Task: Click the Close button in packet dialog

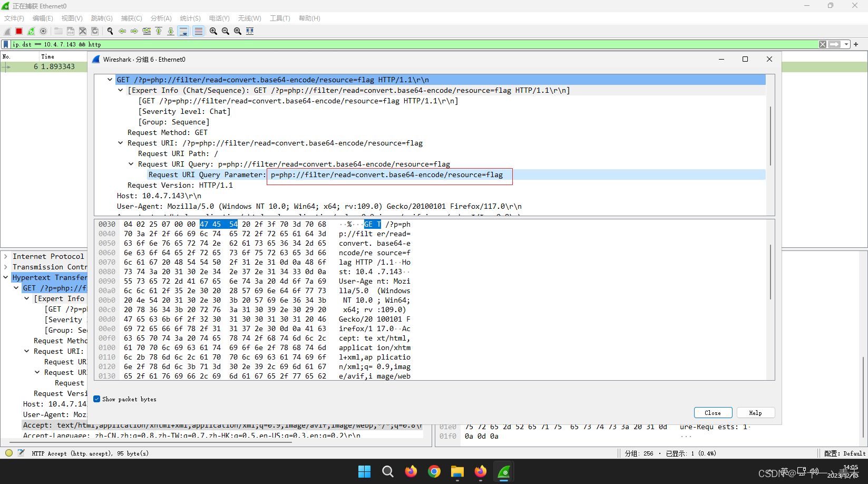Action: [x=713, y=413]
